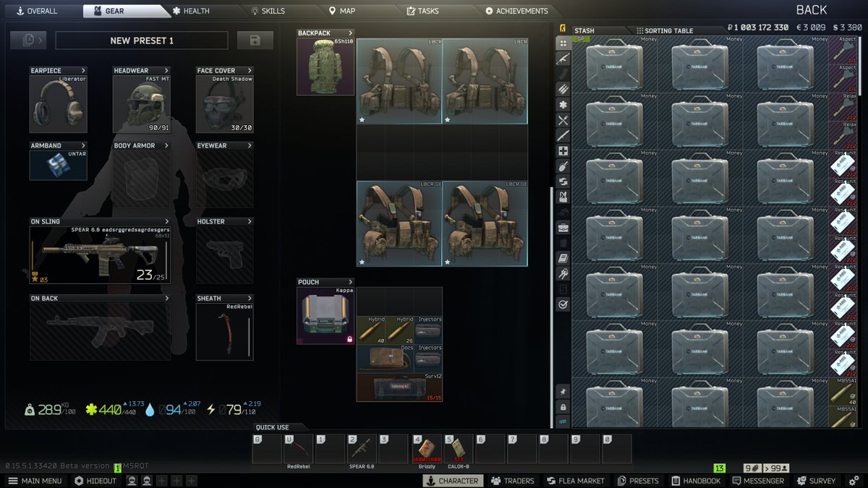Select the Surv12 kit in pouch

coord(399,388)
